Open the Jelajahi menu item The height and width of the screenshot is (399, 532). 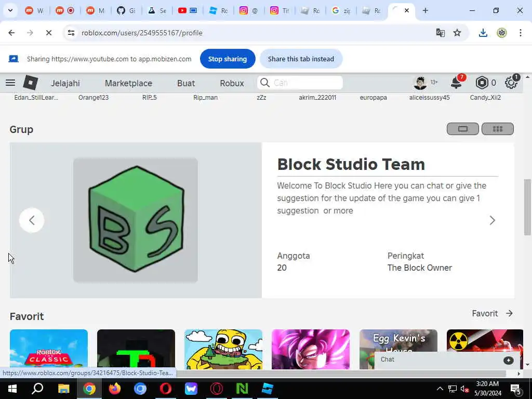point(65,83)
